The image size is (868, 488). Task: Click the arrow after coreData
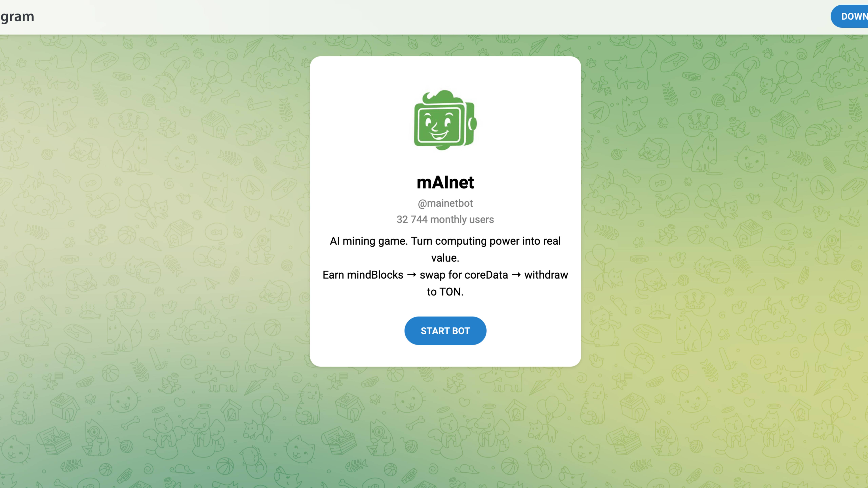pos(516,275)
